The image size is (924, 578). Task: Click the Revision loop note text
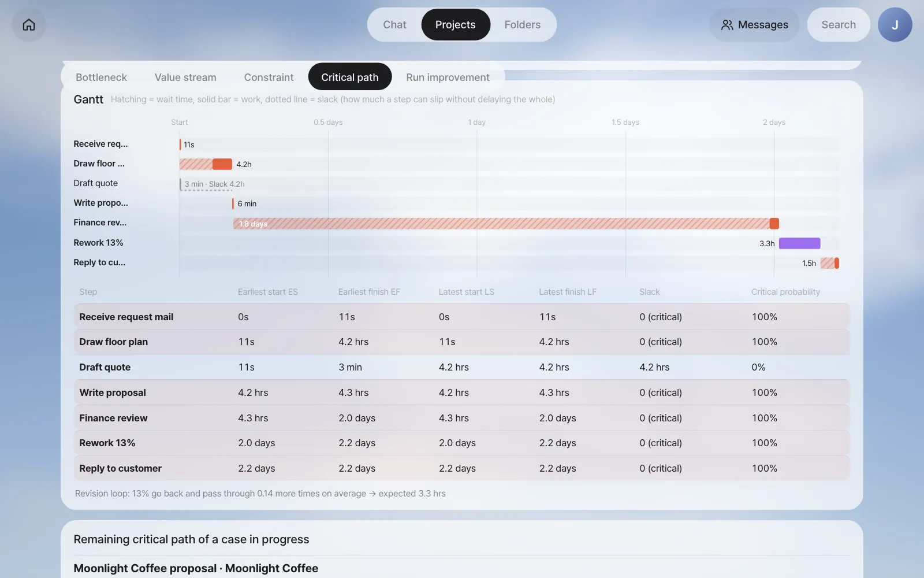(x=260, y=494)
